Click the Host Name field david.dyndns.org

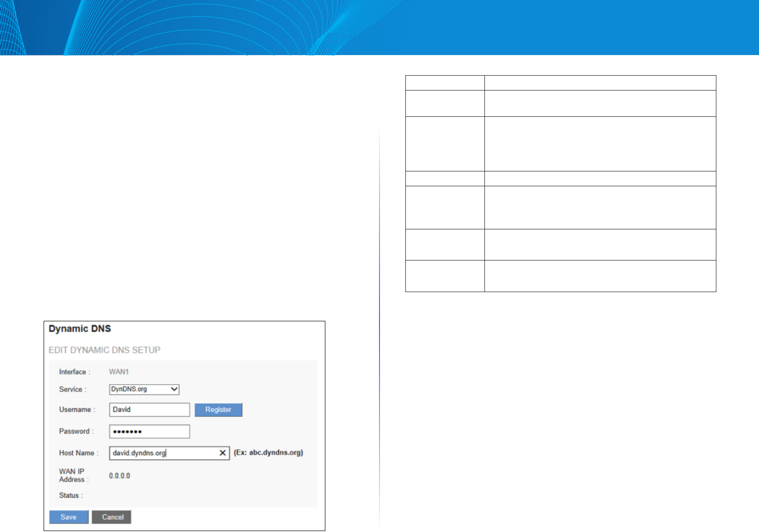pyautogui.click(x=169, y=453)
